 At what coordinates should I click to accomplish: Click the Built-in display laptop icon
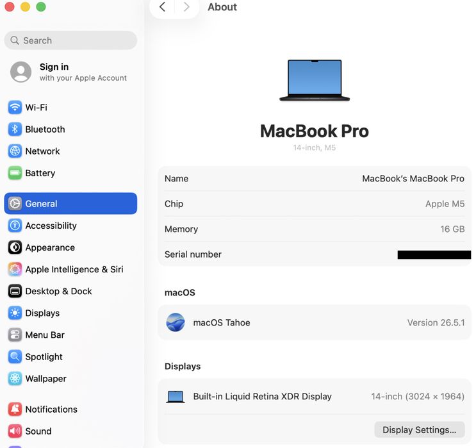(176, 397)
